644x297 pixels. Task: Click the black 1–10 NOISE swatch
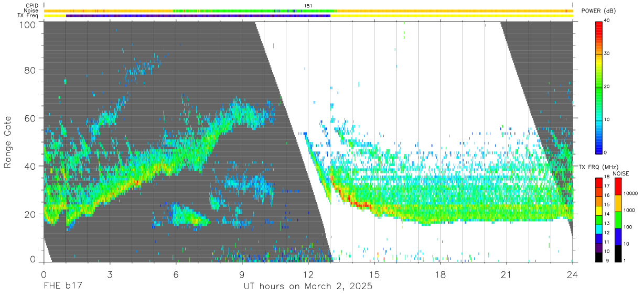click(618, 253)
